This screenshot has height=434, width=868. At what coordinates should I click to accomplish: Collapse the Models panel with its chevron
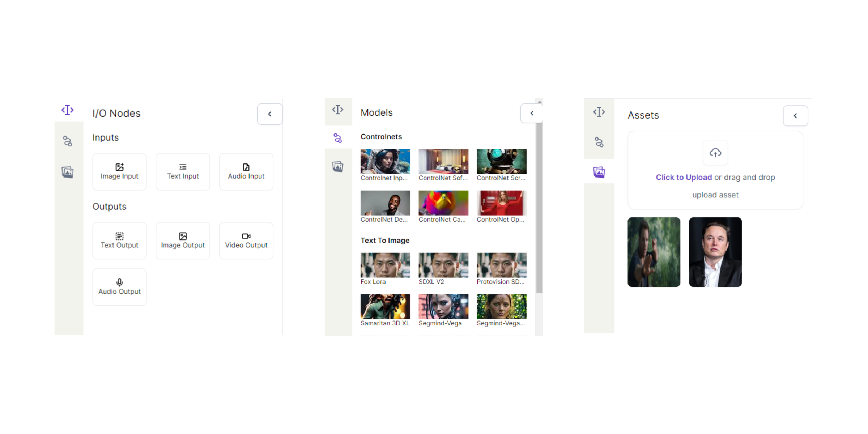pos(532,113)
